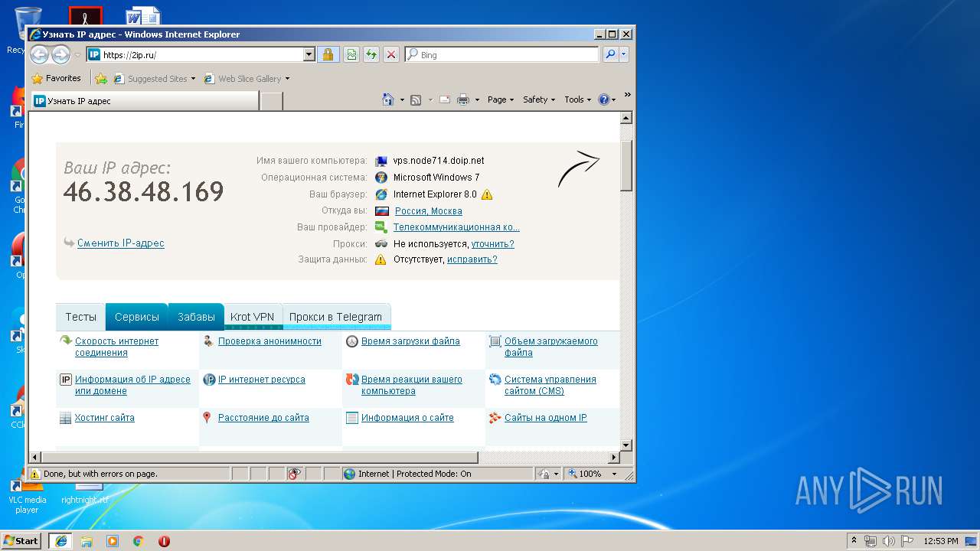Screen dimensions: 980x551
Task: Open the Windows Start button
Action: [x=21, y=540]
